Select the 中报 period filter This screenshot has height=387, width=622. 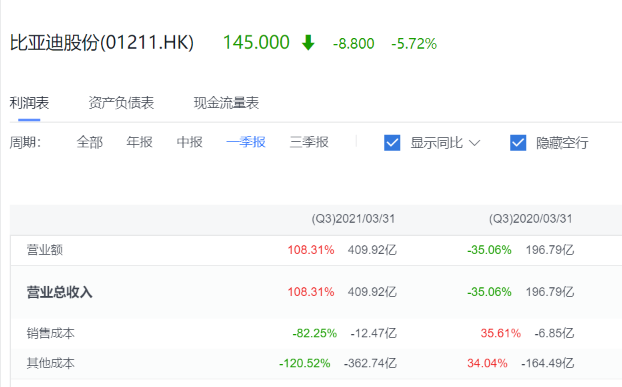(190, 142)
